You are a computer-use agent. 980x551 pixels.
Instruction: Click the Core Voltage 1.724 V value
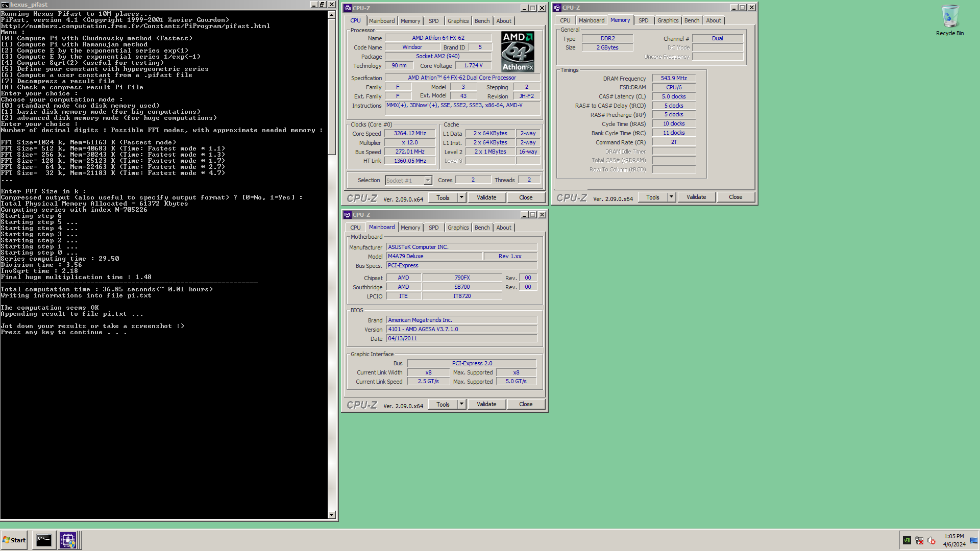(473, 66)
